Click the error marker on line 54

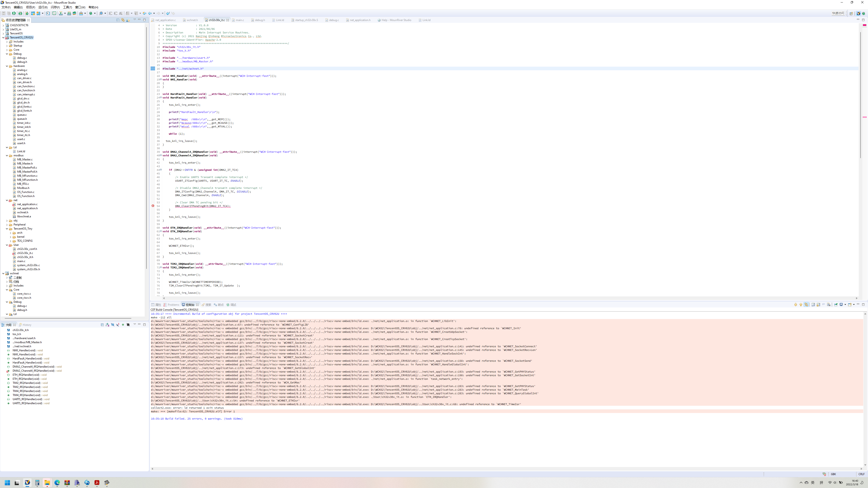pyautogui.click(x=153, y=206)
